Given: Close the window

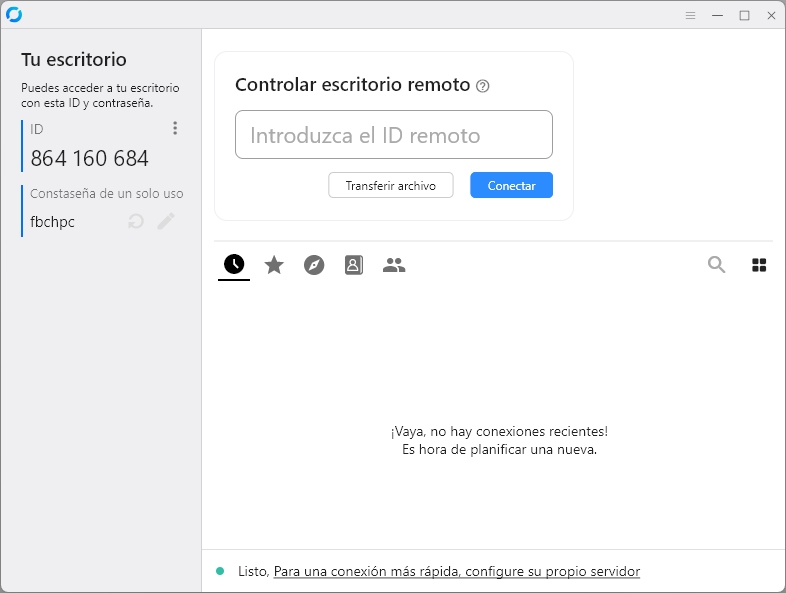Looking at the screenshot, I should pos(771,16).
